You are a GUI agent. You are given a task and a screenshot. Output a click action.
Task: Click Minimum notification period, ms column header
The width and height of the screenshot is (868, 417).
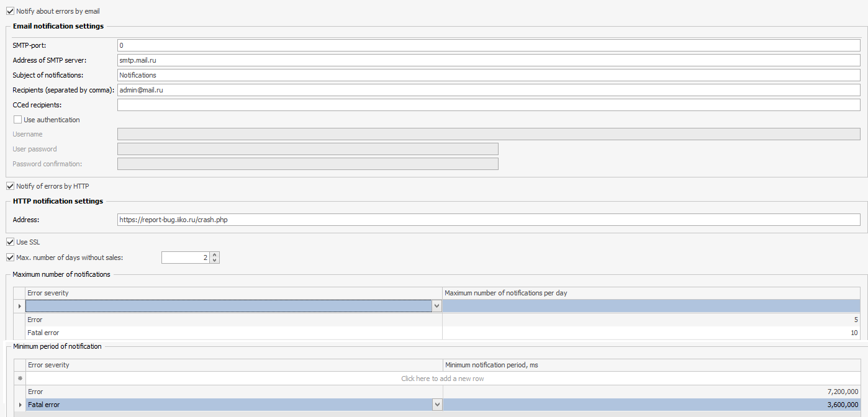pos(651,365)
